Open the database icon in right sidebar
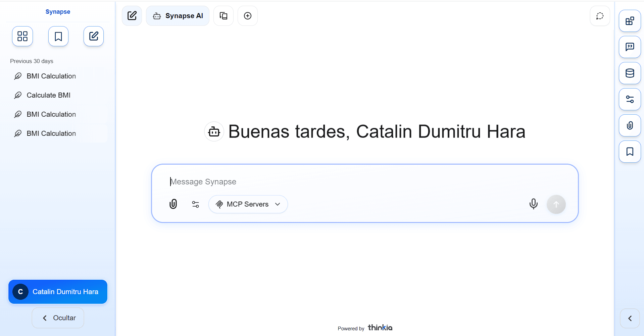Viewport: 644px width, 336px height. coord(630,73)
